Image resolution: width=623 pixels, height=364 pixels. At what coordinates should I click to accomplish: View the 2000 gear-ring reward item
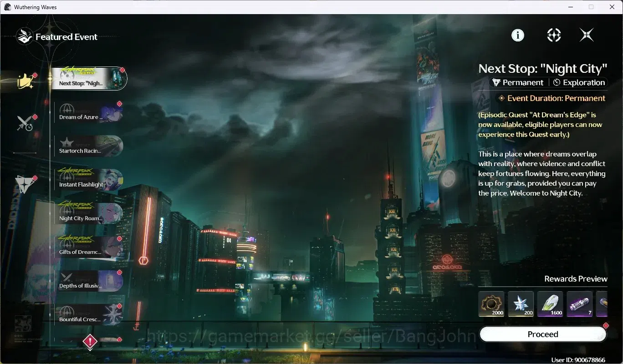pos(491,304)
